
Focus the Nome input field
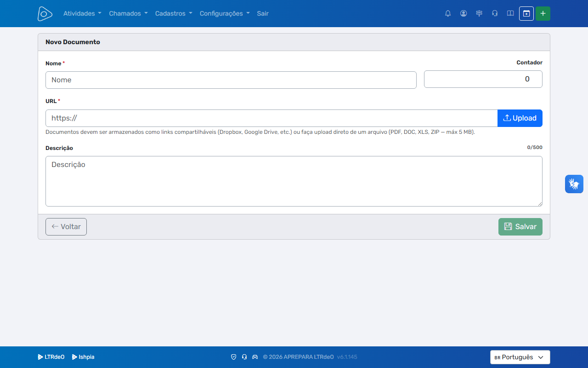pos(231,80)
